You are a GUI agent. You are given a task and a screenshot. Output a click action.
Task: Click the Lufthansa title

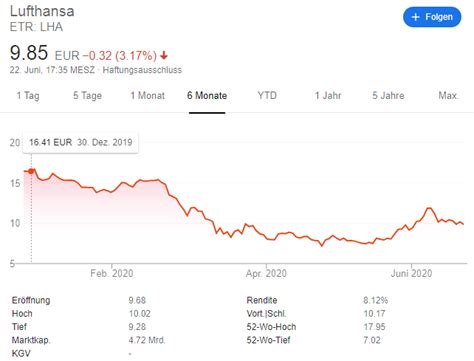(x=42, y=11)
